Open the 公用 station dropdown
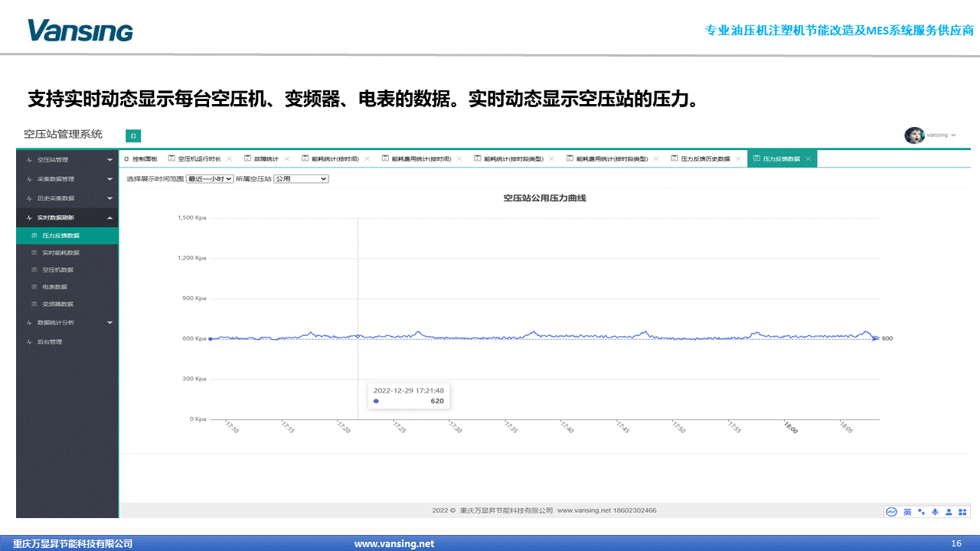 click(301, 178)
